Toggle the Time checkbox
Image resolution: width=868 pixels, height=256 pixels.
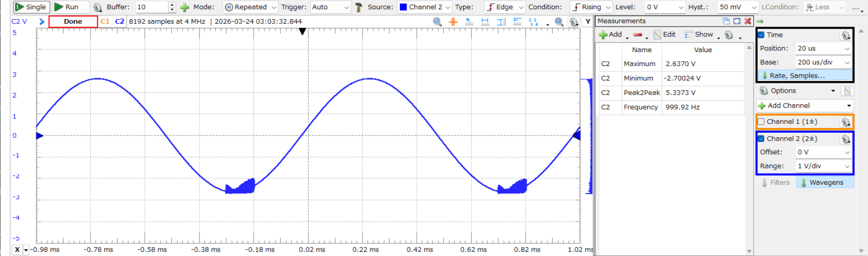pos(762,35)
